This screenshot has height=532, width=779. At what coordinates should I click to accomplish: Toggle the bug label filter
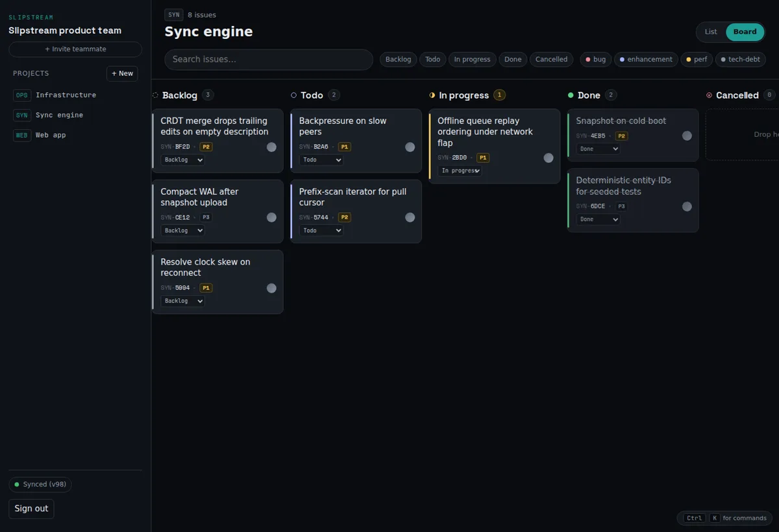[595, 60]
